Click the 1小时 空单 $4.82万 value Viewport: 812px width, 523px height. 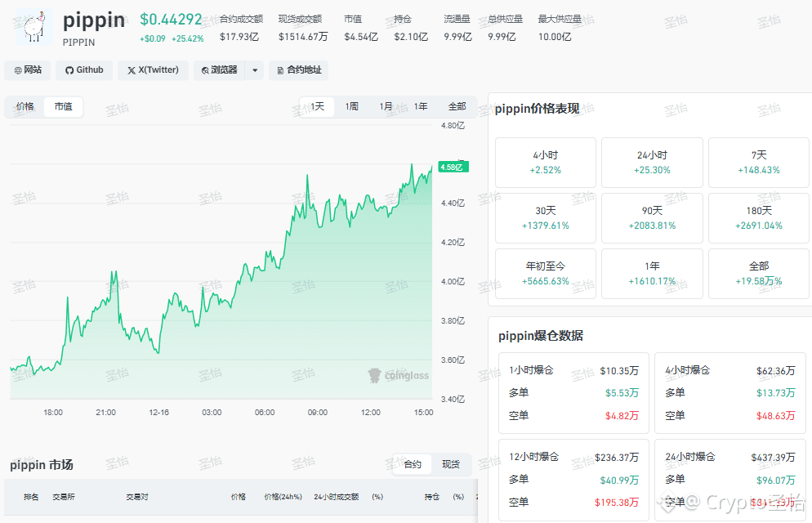(622, 416)
